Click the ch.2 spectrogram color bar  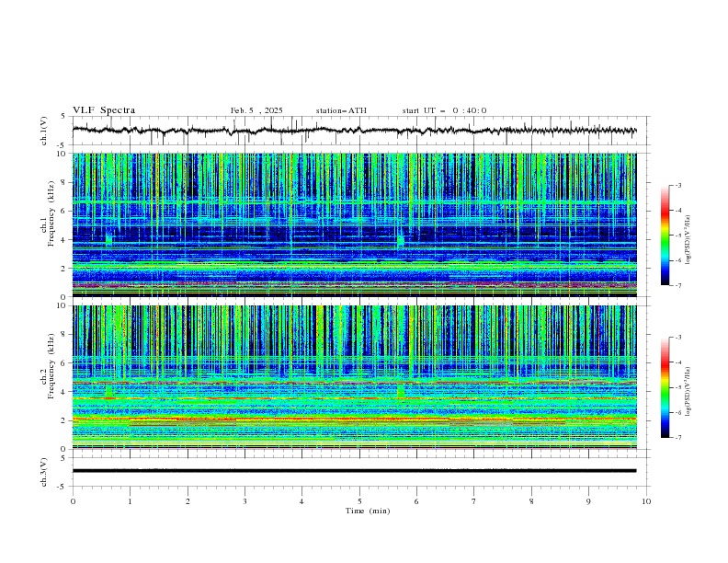[x=665, y=387]
